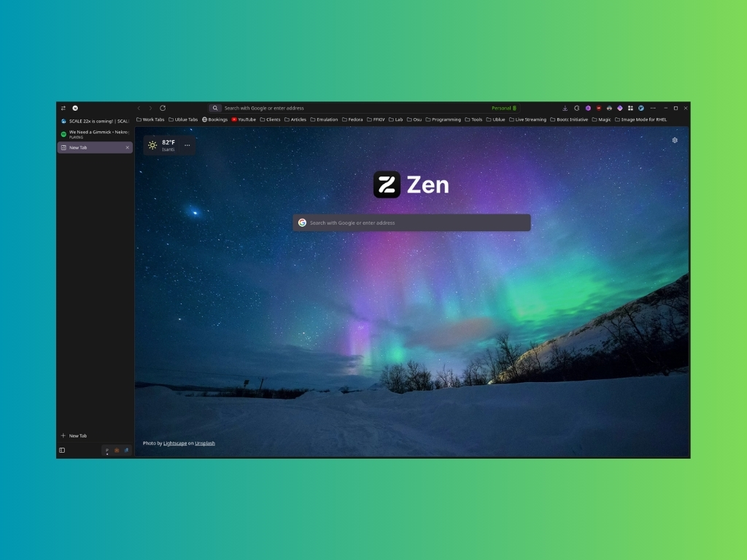Open the Lightscape photographer link
The width and height of the screenshot is (747, 560).
[x=175, y=443]
